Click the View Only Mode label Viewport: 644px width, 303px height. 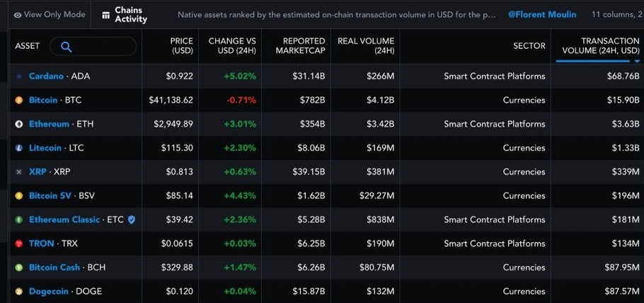pos(54,15)
